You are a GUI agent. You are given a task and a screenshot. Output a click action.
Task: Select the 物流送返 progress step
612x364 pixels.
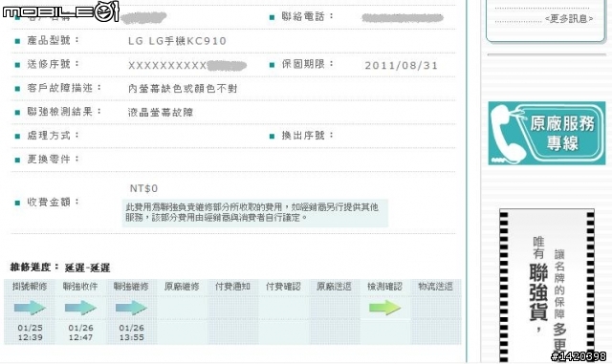coord(436,287)
